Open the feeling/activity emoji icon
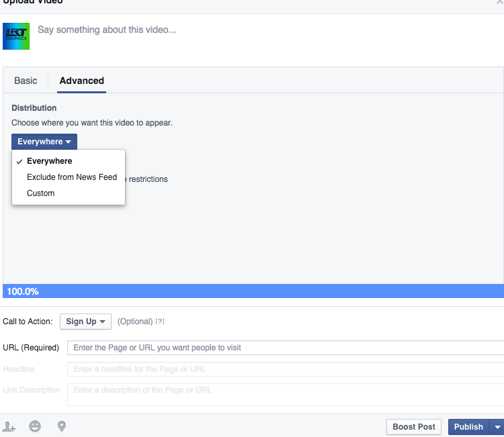This screenshot has width=504, height=437. click(x=35, y=426)
